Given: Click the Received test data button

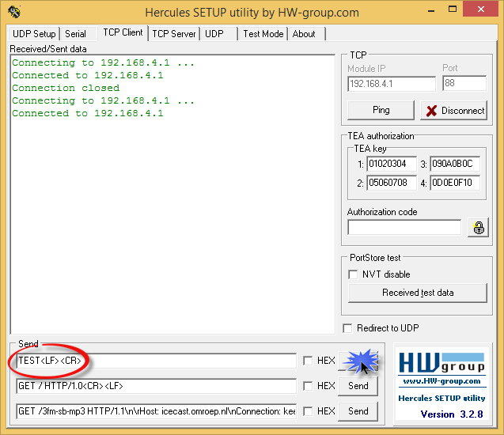Looking at the screenshot, I should [418, 293].
